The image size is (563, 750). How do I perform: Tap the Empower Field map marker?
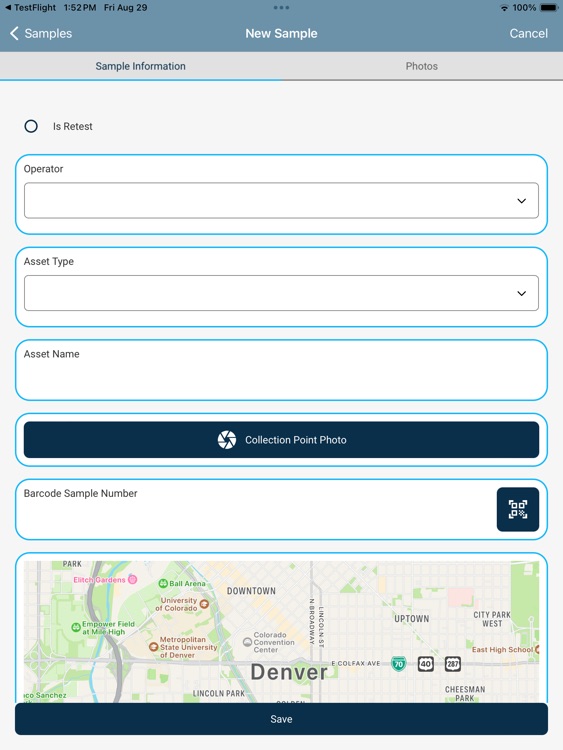[76, 628]
